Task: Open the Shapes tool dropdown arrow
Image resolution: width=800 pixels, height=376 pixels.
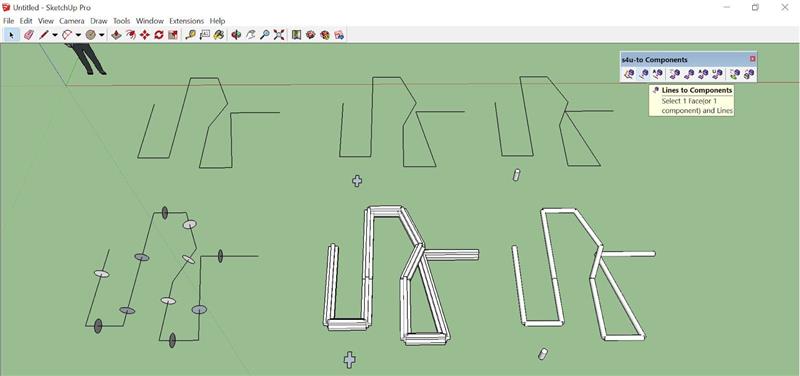Action: click(x=102, y=35)
